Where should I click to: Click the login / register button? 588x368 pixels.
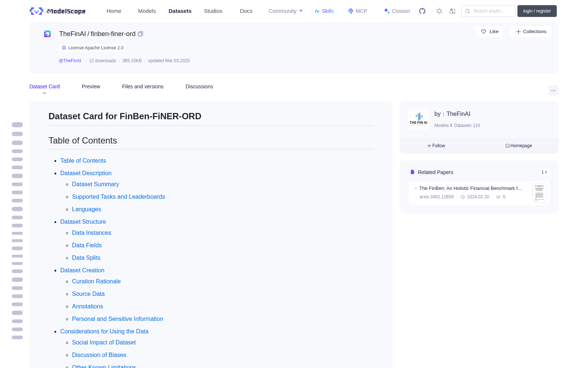[537, 11]
